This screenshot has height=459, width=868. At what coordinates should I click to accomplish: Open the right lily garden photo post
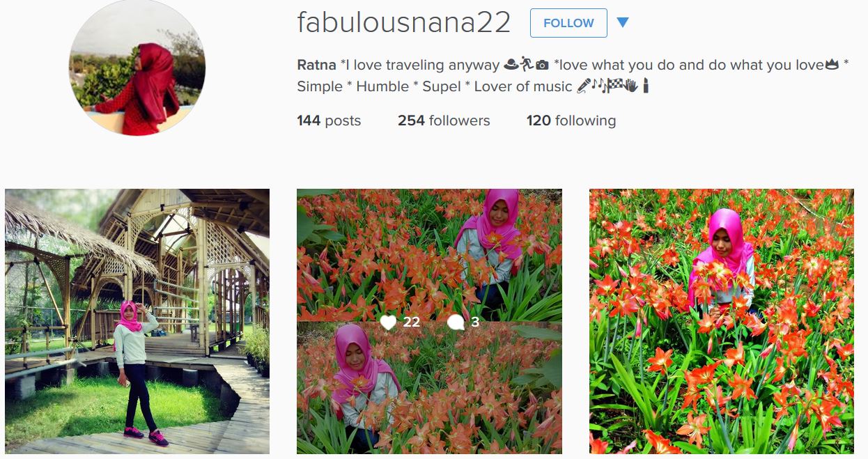pyautogui.click(x=722, y=321)
